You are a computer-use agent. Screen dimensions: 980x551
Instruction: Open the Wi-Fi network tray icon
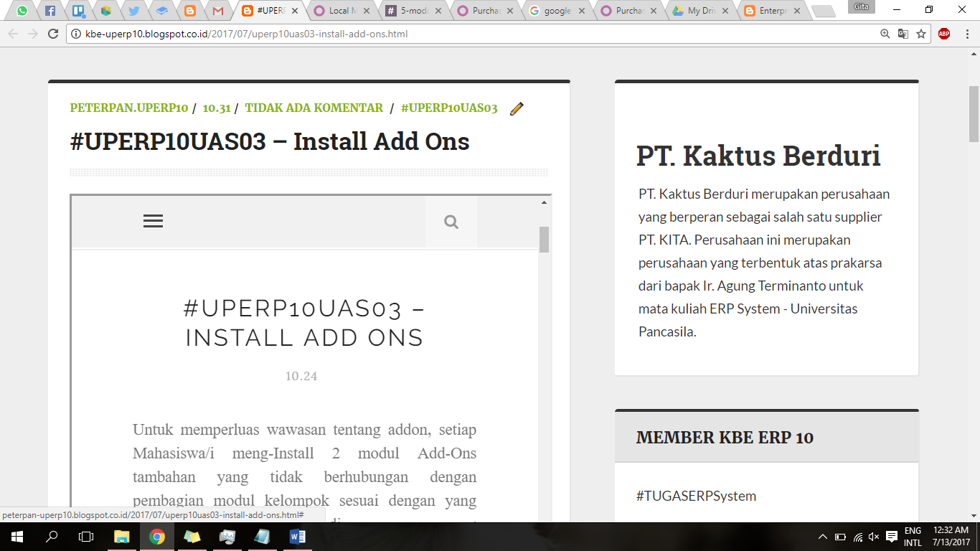(x=858, y=537)
